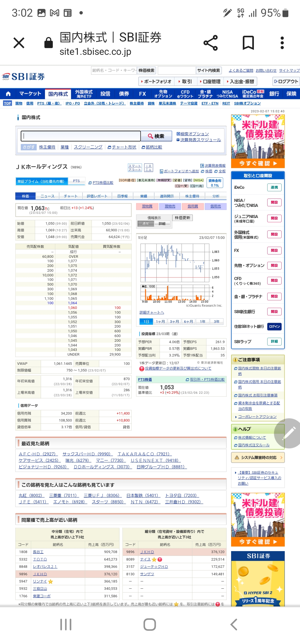
Task: Click 信用買 order button
Action: tap(193, 206)
